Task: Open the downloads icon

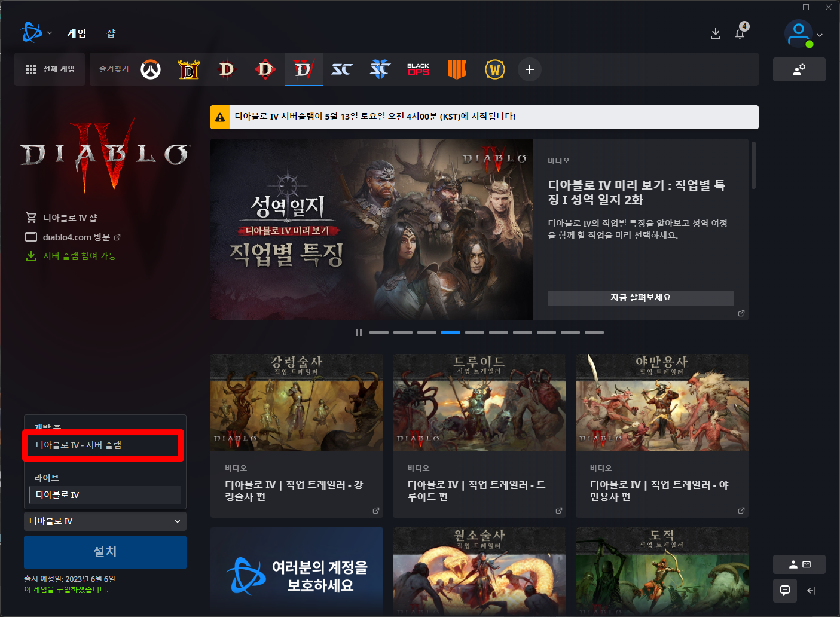Action: [x=715, y=33]
